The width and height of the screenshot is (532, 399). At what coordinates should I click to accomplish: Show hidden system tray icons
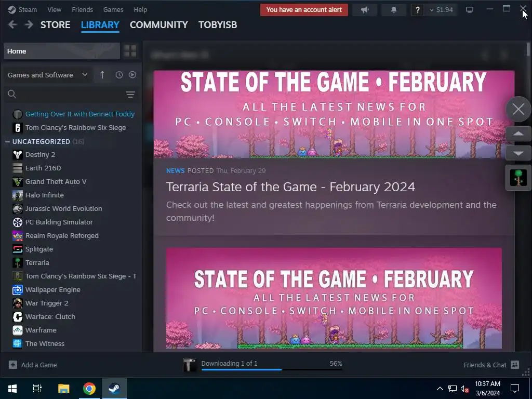coord(440,389)
